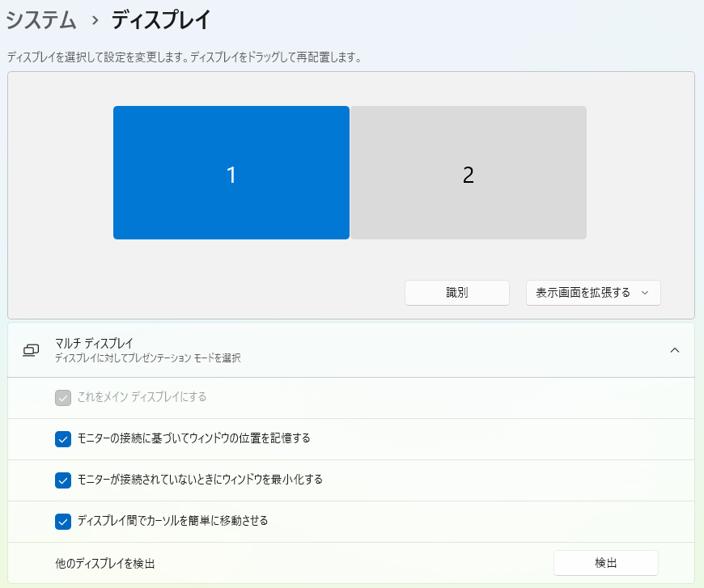
Task: Click the モニターの接続に基づいて label text
Action: (193, 438)
